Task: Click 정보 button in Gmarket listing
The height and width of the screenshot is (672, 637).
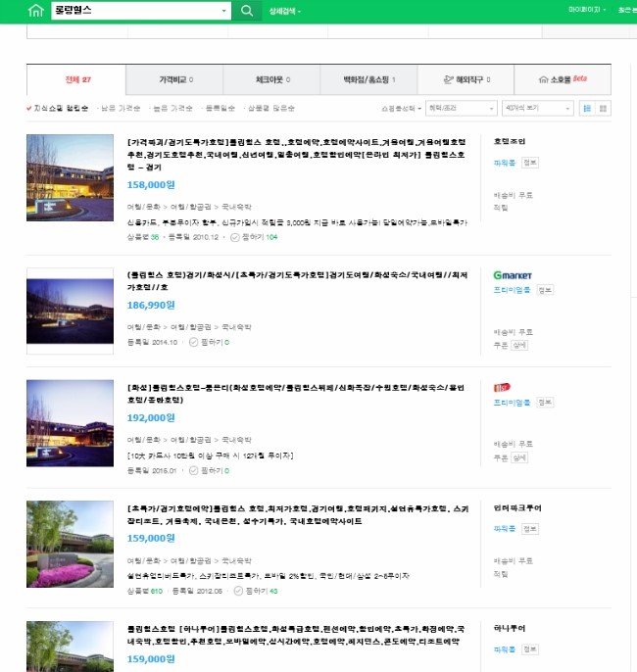Action: pyautogui.click(x=545, y=290)
